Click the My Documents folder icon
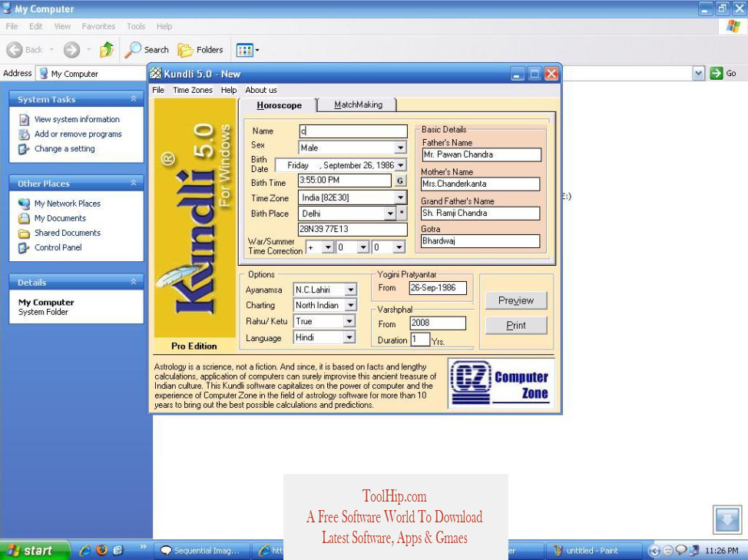Image resolution: width=748 pixels, height=560 pixels. [x=24, y=218]
